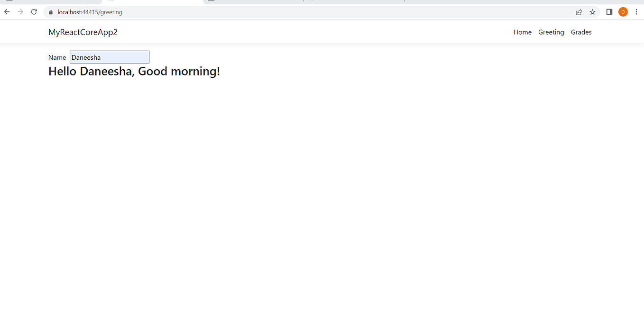
Task: Open the share this page icon
Action: 579,12
